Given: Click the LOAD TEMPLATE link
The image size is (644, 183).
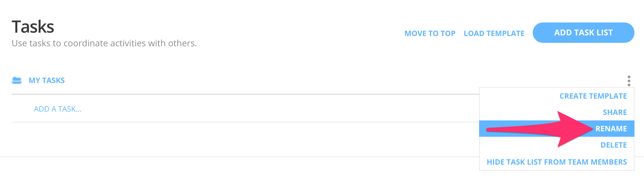Looking at the screenshot, I should click(x=494, y=33).
